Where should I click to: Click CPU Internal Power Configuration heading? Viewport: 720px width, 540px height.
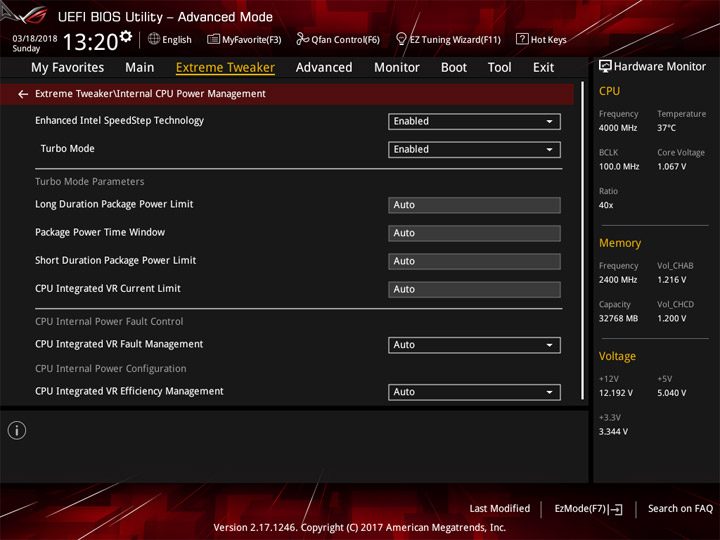111,369
